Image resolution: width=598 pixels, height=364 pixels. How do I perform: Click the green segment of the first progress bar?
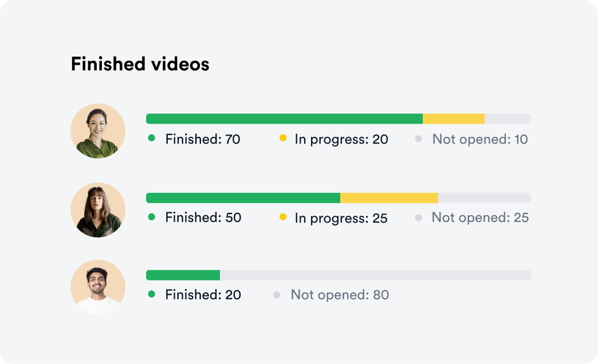285,118
